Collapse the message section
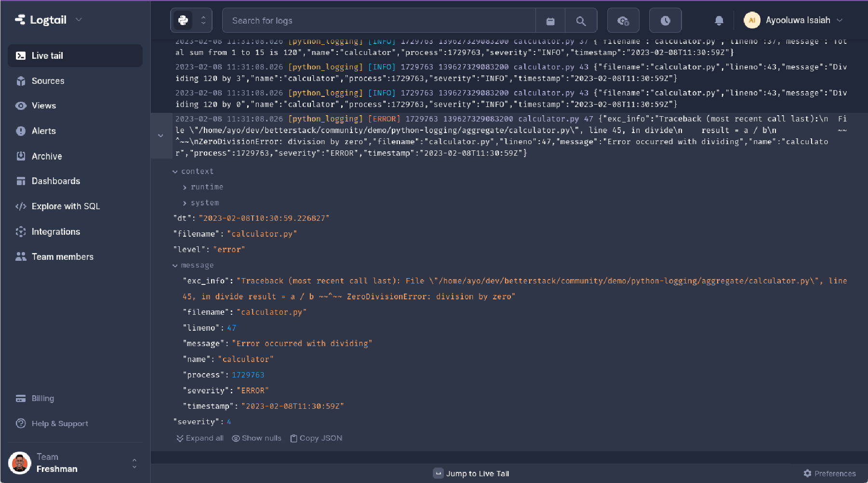This screenshot has width=868, height=483. tap(175, 266)
